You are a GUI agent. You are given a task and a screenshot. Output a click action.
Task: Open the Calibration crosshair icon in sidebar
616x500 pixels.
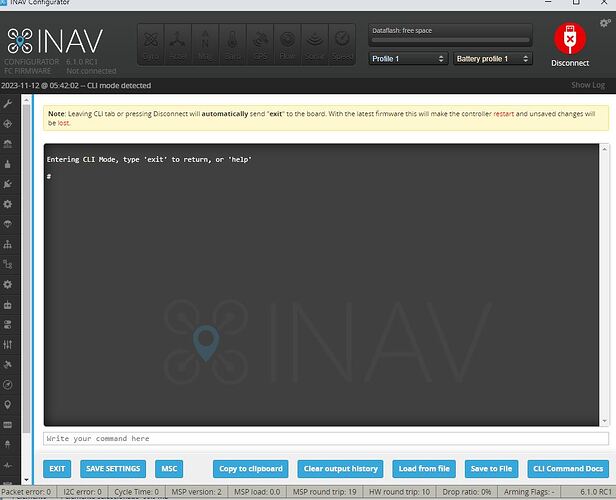pos(7,124)
